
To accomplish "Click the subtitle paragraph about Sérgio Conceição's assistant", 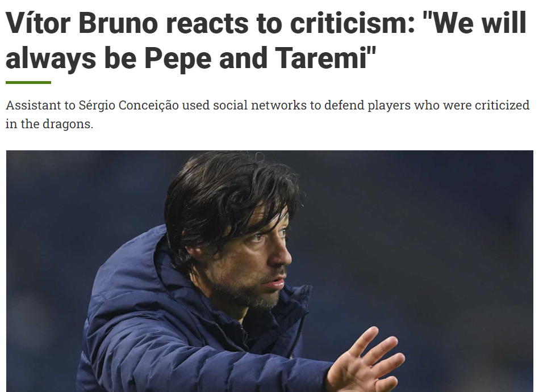I will click(267, 114).
